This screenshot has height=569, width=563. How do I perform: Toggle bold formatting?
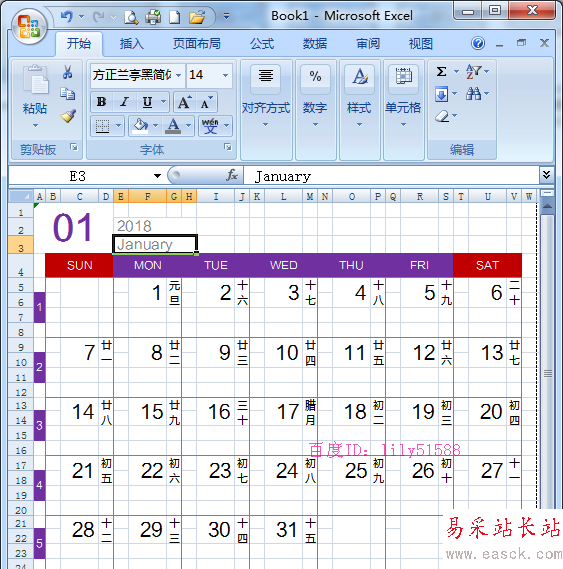102,102
